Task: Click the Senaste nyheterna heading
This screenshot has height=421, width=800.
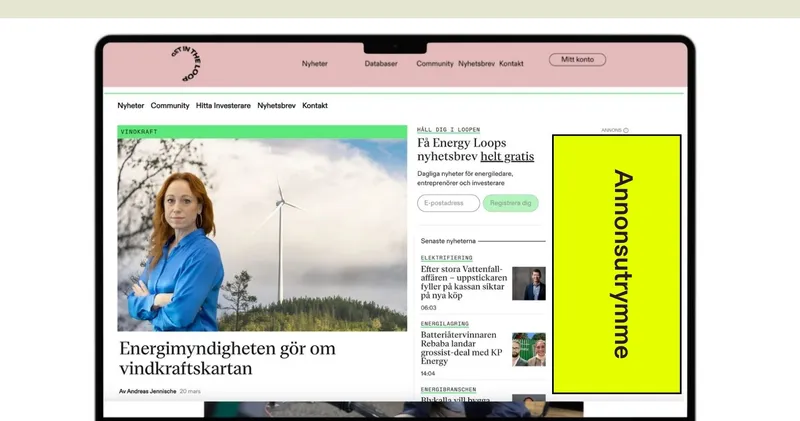Action: 448,241
